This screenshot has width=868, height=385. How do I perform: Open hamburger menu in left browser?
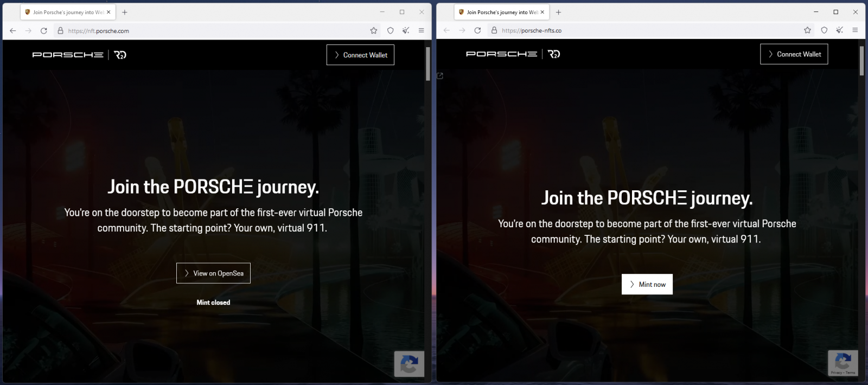[x=422, y=31]
